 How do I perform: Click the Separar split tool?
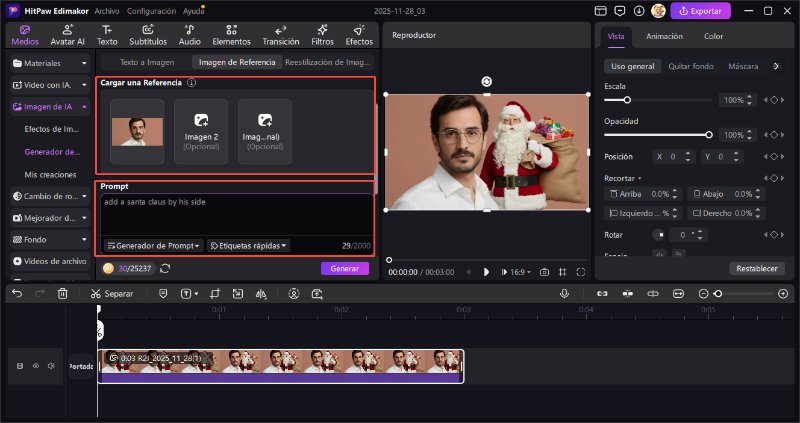point(112,294)
